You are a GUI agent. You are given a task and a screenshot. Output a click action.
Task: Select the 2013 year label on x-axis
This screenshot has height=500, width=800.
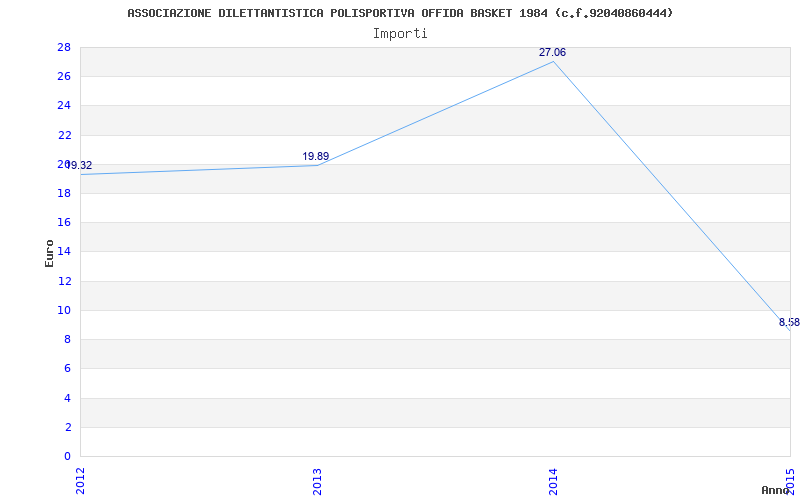[x=317, y=480]
